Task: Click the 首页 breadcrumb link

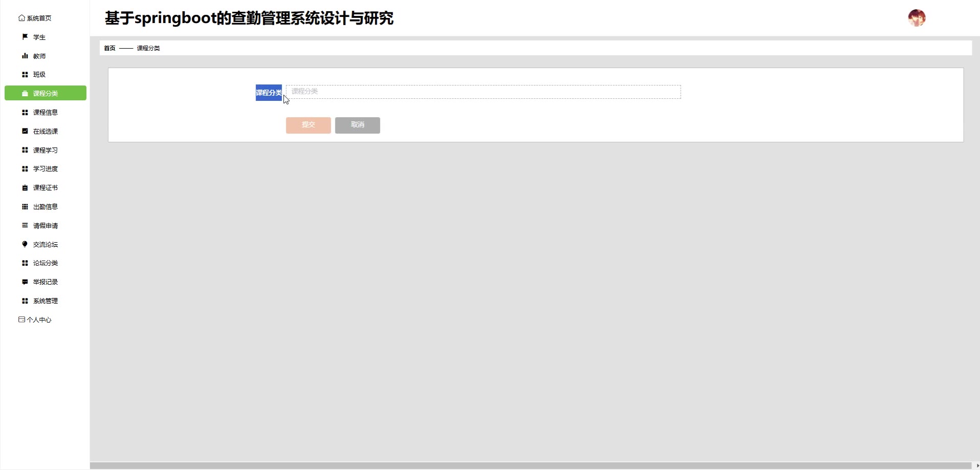Action: (109, 48)
